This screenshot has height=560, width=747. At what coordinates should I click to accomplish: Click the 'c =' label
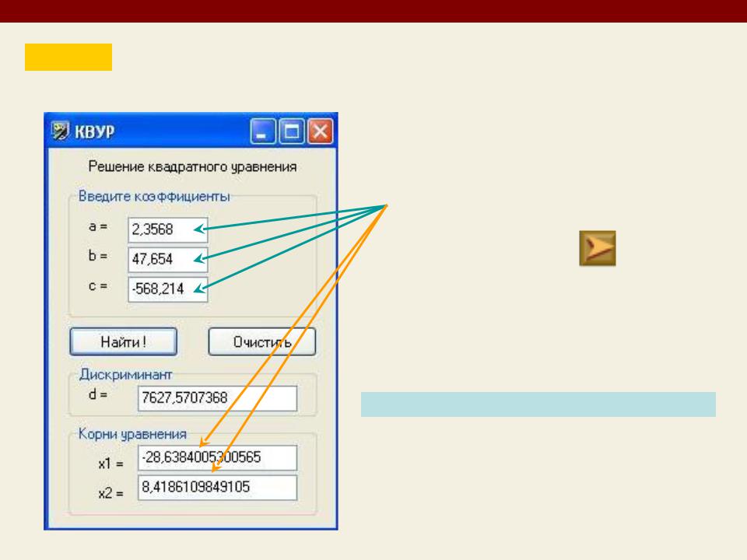coord(98,285)
